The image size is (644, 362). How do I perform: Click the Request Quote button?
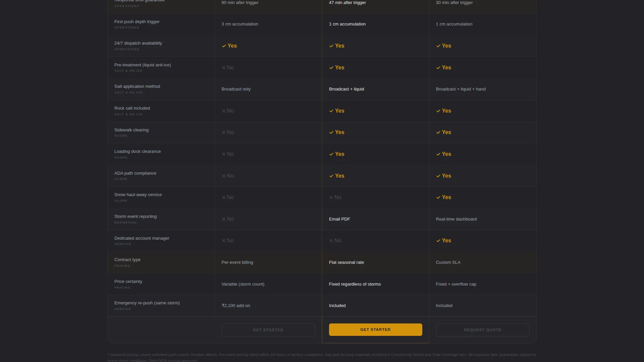483,330
